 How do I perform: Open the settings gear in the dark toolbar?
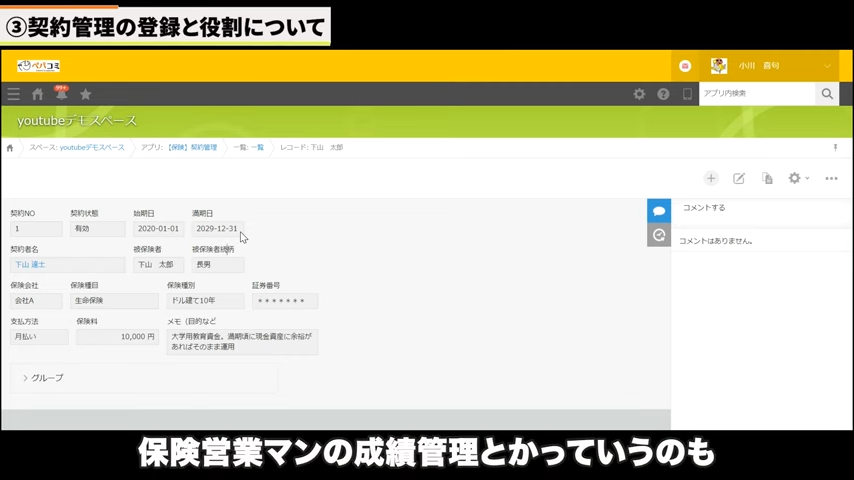pos(639,94)
